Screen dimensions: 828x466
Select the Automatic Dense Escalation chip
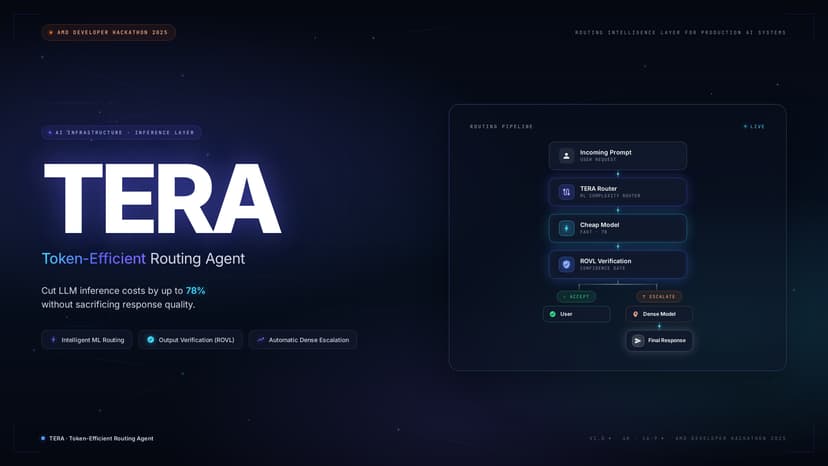pos(303,340)
